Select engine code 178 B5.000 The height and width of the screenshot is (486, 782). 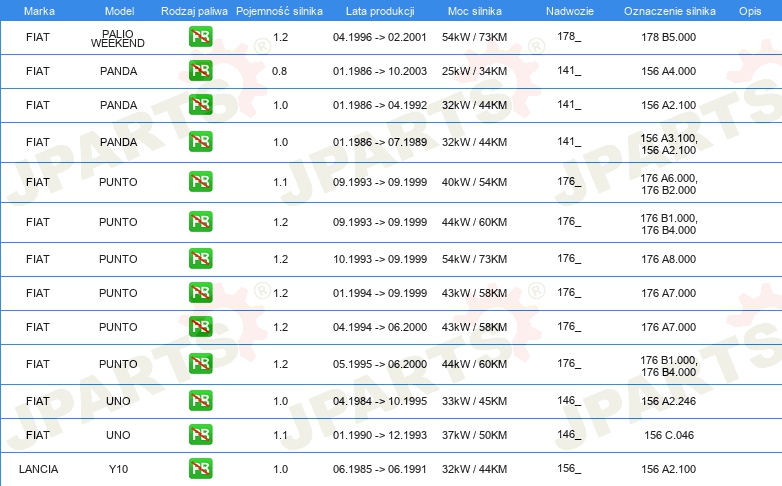(x=668, y=37)
